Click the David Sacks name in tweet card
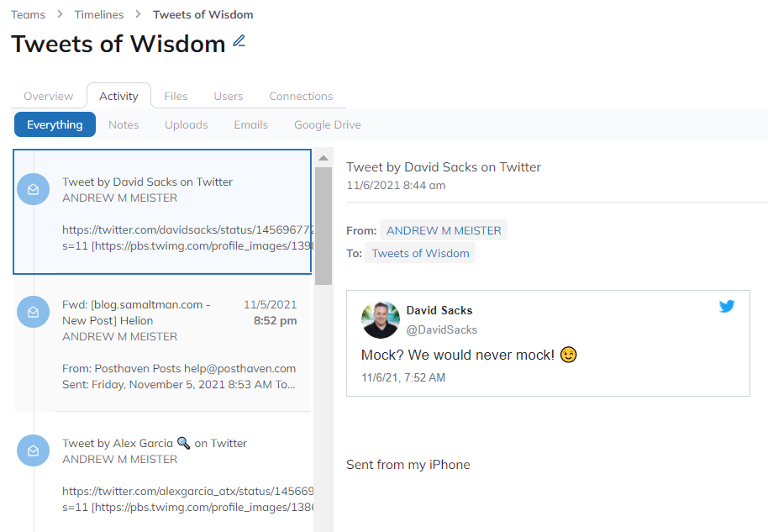This screenshot has height=532, width=768. coord(439,310)
